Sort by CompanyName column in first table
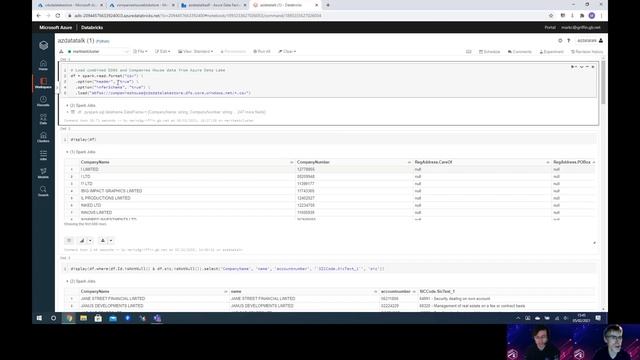Screen dimensions: 640x360 pos(95,162)
